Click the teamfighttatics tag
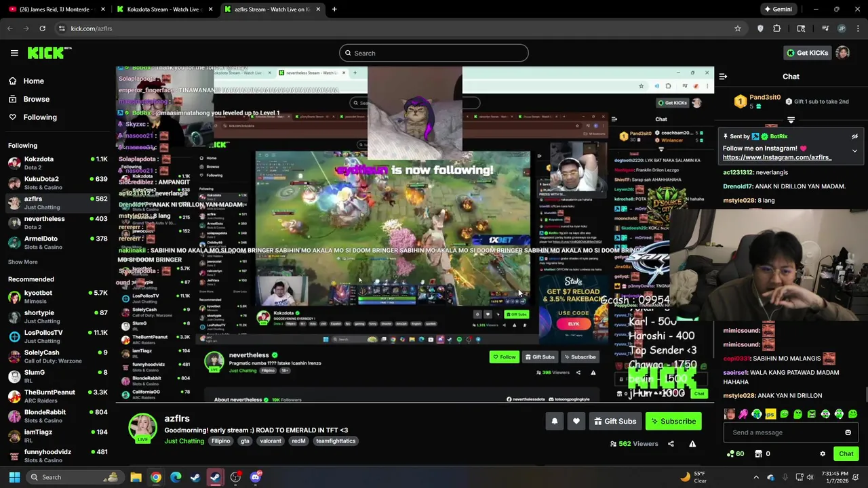Image resolution: width=868 pixels, height=488 pixels. tap(336, 441)
